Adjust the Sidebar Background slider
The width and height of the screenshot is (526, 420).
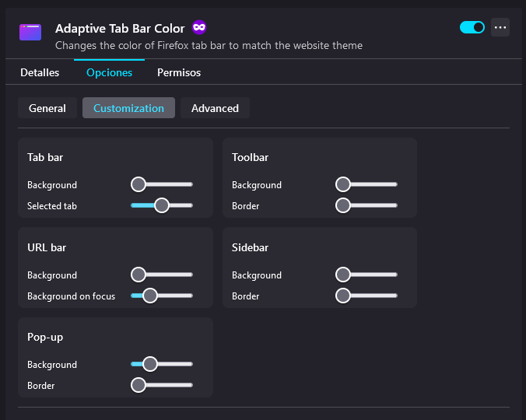(x=366, y=275)
